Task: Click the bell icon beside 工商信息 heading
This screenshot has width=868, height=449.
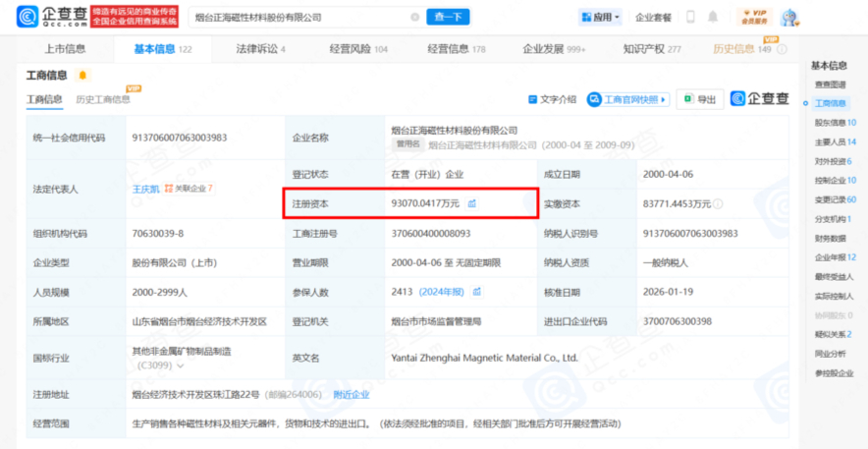Action: coord(82,76)
